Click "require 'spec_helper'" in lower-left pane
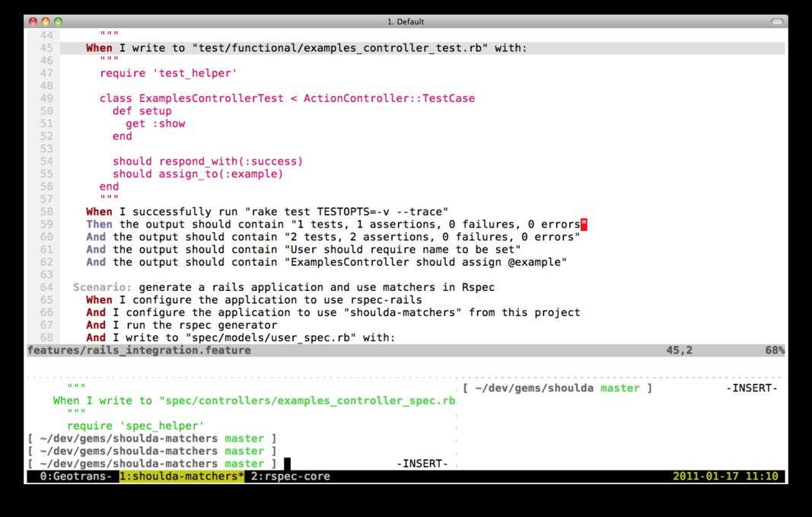The image size is (812, 517). click(135, 426)
